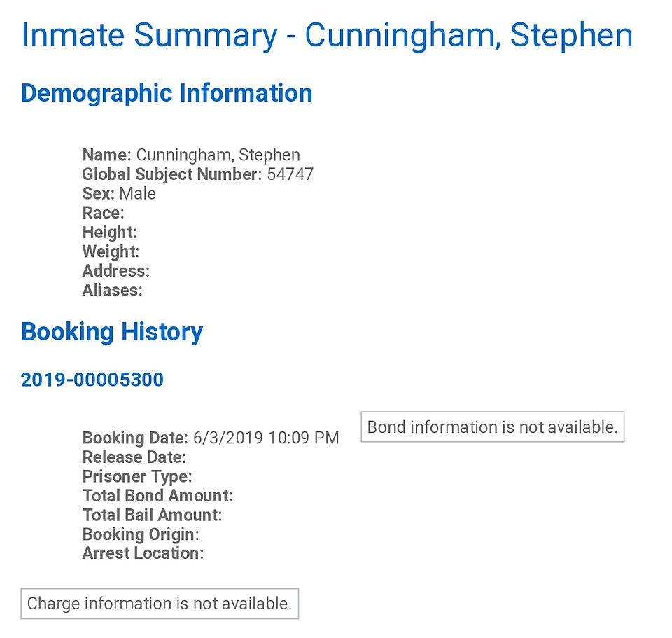Click the Height label
This screenshot has height=638, width=672.
coord(110,232)
